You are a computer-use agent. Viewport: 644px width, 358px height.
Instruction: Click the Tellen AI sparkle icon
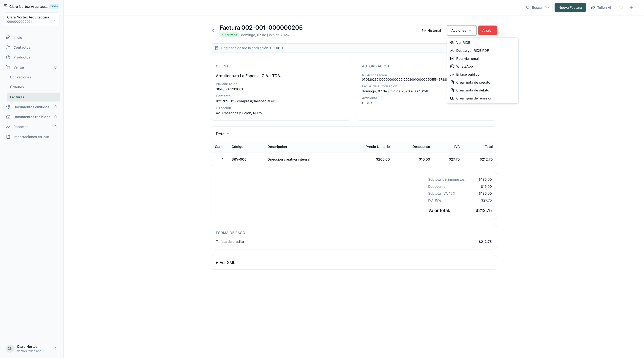coord(593,7)
